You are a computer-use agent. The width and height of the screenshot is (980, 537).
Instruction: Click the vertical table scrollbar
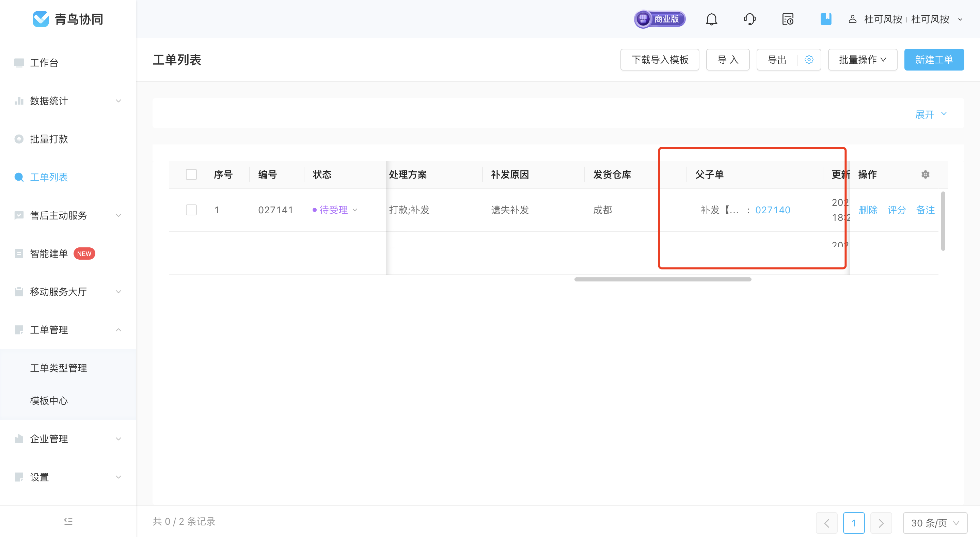point(943,221)
